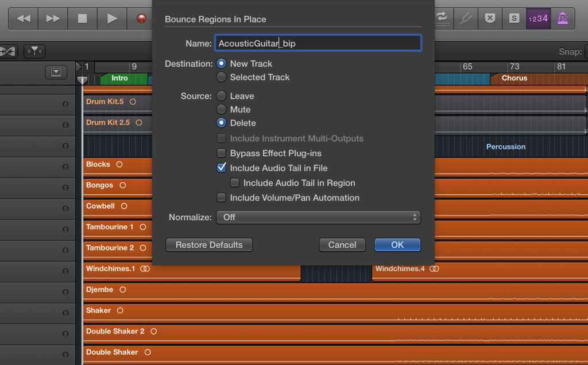588x365 pixels.
Task: Toggle the Cycle loop-arrows button
Action: [x=443, y=18]
